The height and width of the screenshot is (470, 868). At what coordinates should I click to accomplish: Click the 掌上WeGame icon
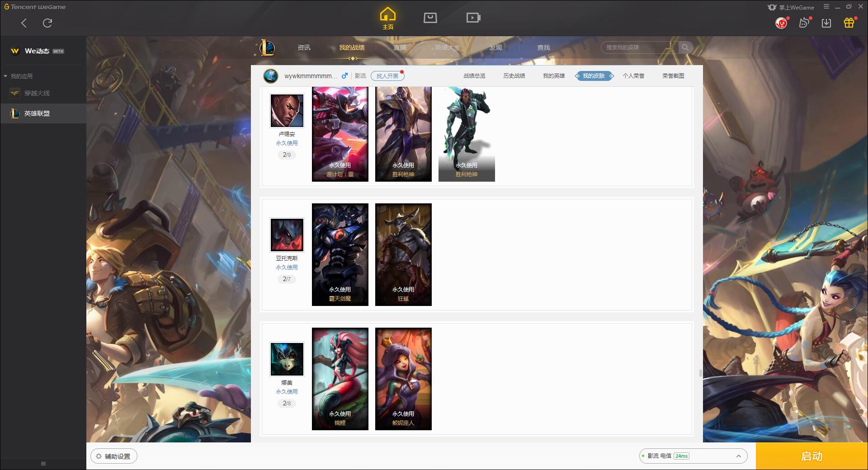click(773, 7)
